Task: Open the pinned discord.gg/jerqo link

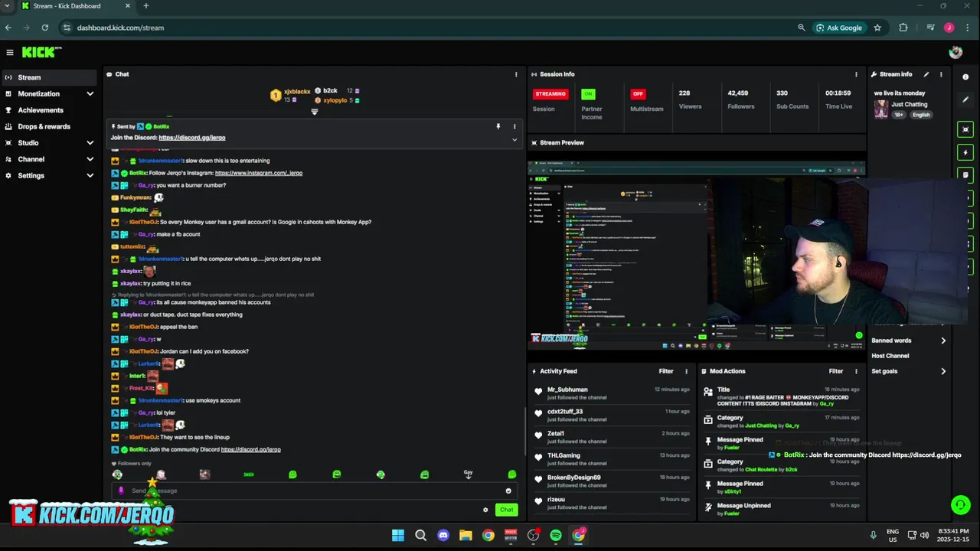Action: pos(191,138)
